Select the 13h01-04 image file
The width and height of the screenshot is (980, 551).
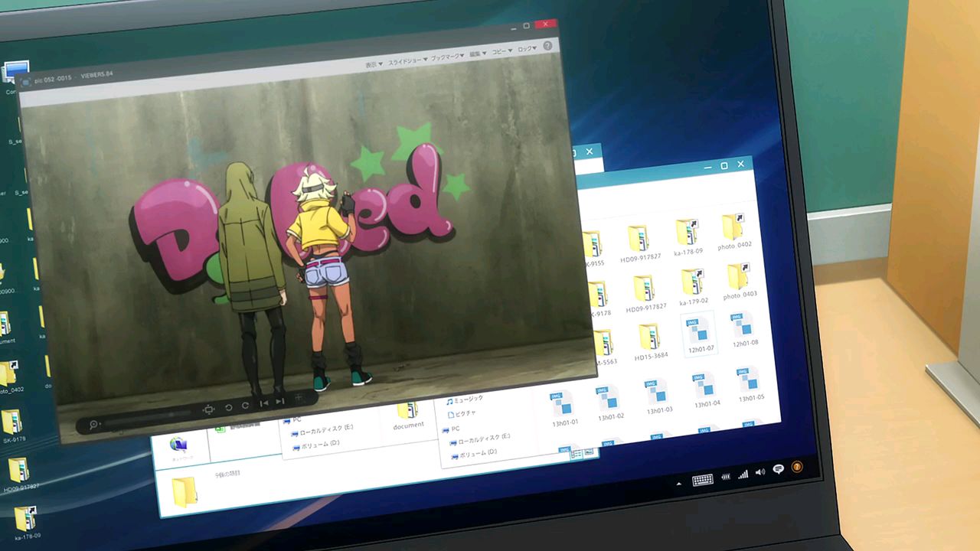click(x=704, y=390)
